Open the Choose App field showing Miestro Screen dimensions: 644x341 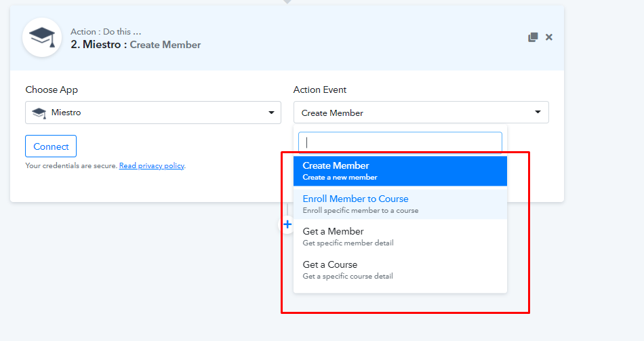153,113
